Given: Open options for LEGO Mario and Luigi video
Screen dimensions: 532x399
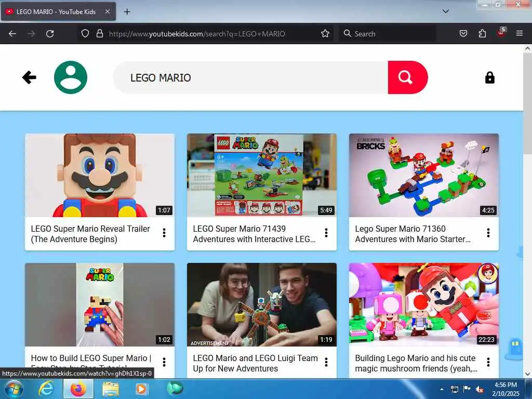Looking at the screenshot, I should tap(326, 362).
